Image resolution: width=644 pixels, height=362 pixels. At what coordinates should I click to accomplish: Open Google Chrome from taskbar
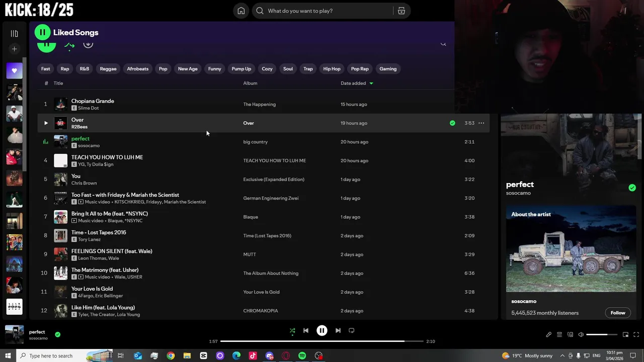[x=171, y=355]
